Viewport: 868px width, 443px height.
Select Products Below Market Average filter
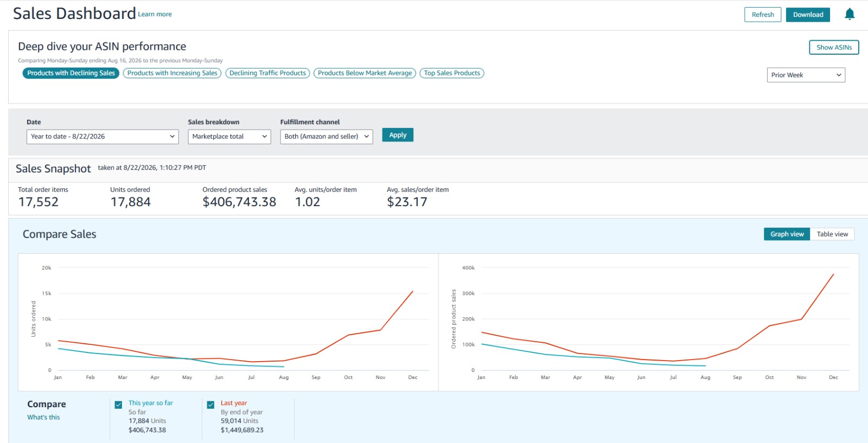365,73
